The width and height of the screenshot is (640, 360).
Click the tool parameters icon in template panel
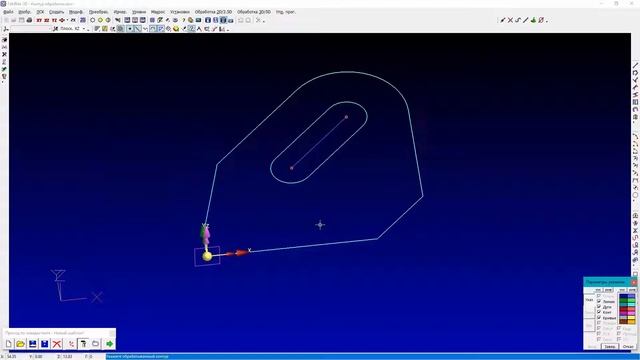(x=83, y=344)
